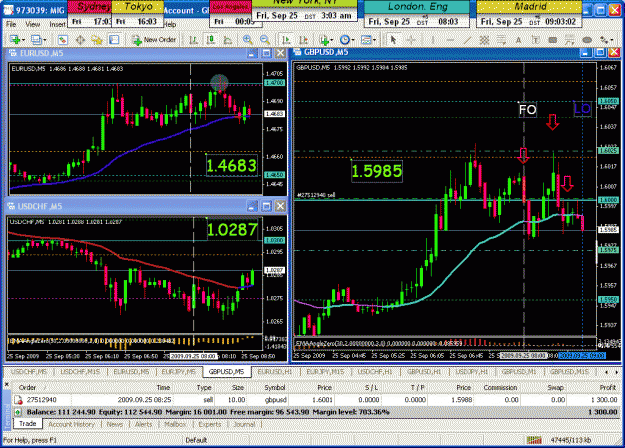Open the Periods clock icon
The image size is (625, 448).
coord(345,39)
